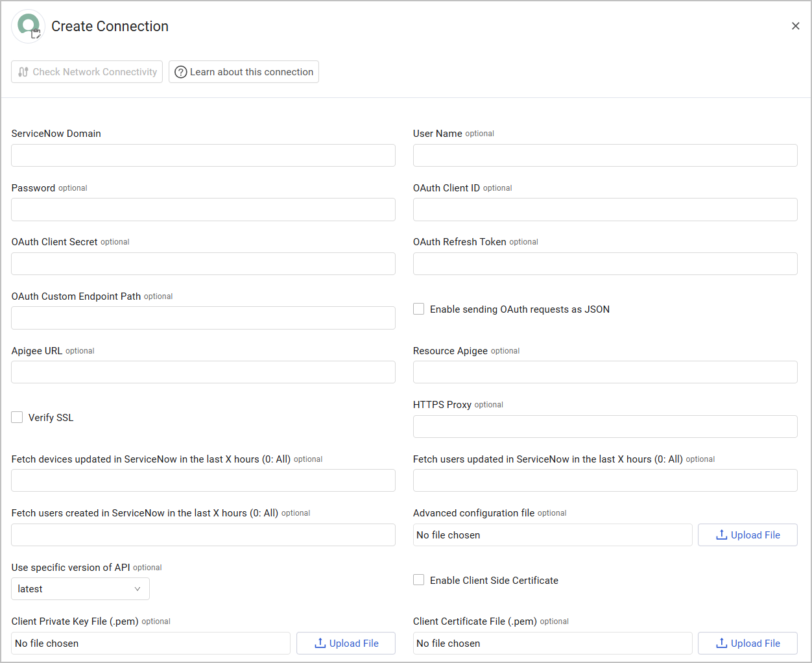Image resolution: width=812 pixels, height=663 pixels.
Task: Focus OAuth Custom Endpoint Path field
Action: [203, 318]
